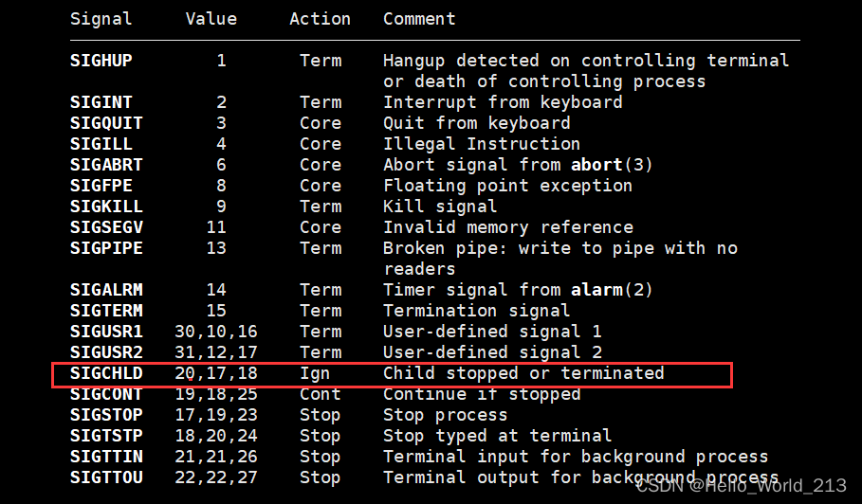Click the SIGUSR1 value 30,10,16
Image resolution: width=862 pixels, height=504 pixels.
pos(215,332)
